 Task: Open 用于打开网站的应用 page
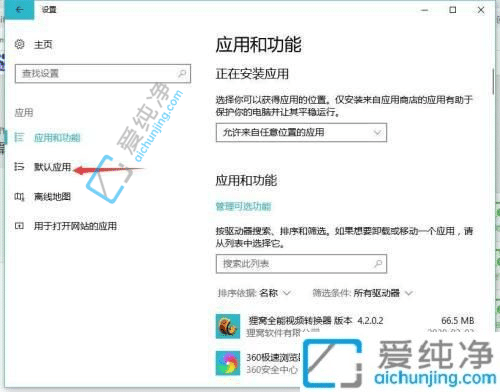75,226
